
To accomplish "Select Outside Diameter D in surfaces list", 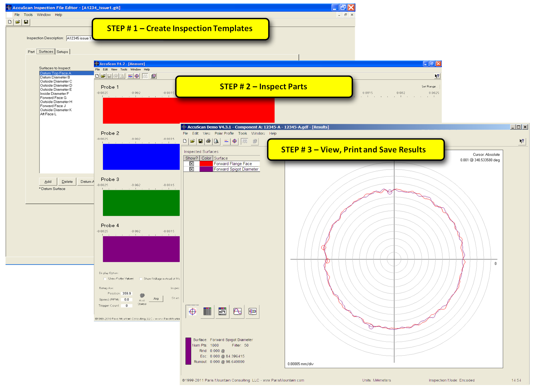I will pyautogui.click(x=56, y=85).
